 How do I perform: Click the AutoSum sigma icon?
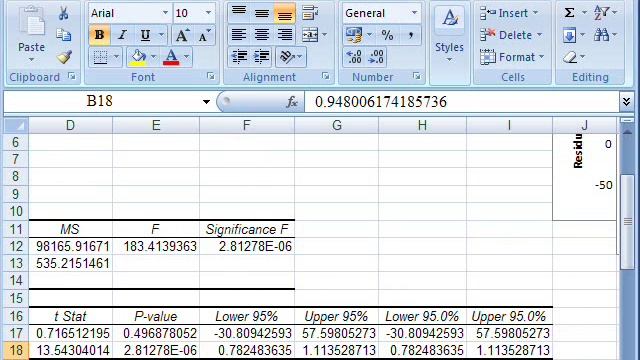[x=569, y=13]
